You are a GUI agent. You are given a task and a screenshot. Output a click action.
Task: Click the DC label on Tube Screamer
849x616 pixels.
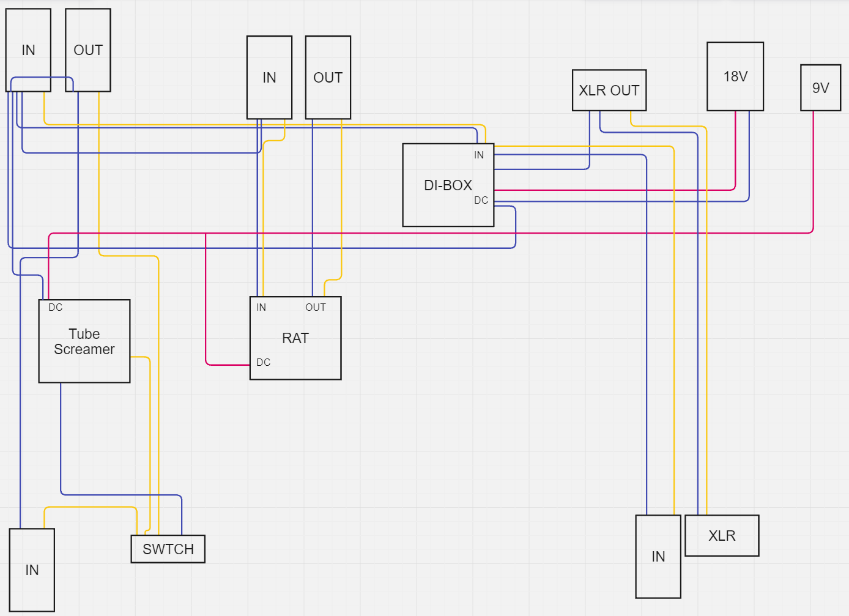tap(56, 308)
